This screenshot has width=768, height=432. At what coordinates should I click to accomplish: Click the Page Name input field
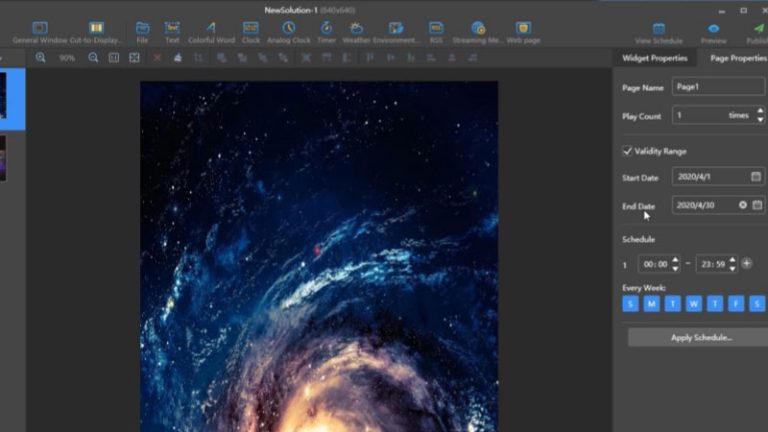[717, 87]
